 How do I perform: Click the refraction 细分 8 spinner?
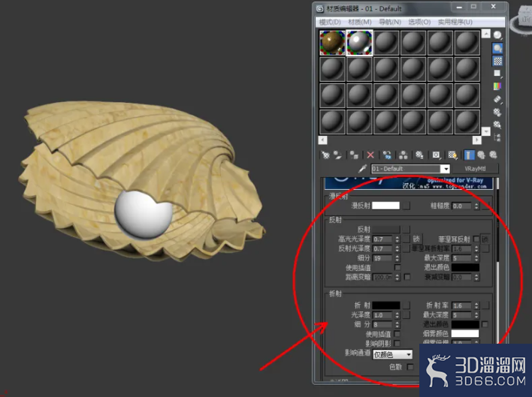point(397,324)
